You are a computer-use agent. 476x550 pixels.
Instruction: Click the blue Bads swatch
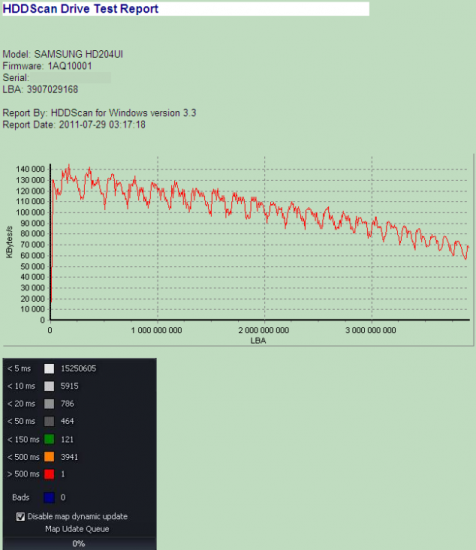49,497
